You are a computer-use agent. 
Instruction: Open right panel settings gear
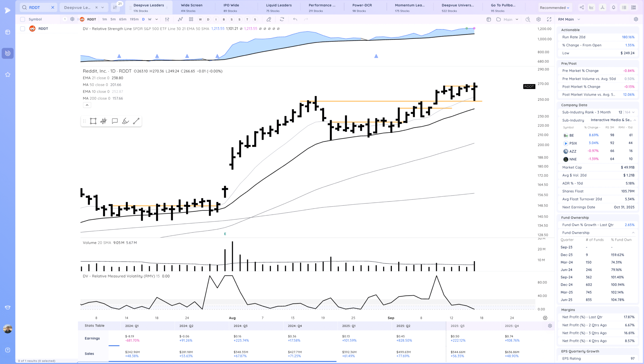point(636,19)
